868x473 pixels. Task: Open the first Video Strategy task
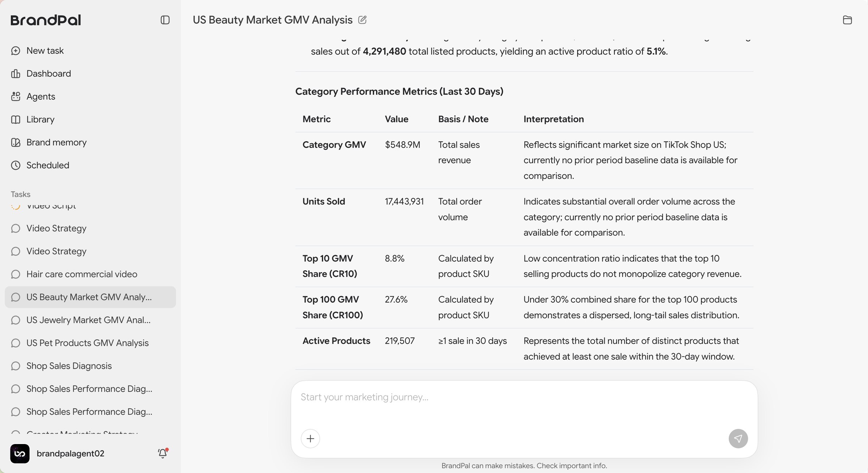pyautogui.click(x=90, y=228)
